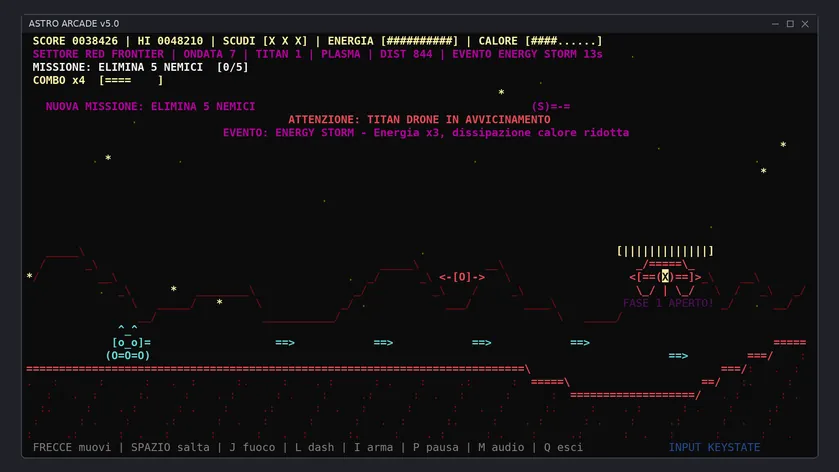Click the I arma control hint
The height and width of the screenshot is (472, 839).
pos(373,447)
